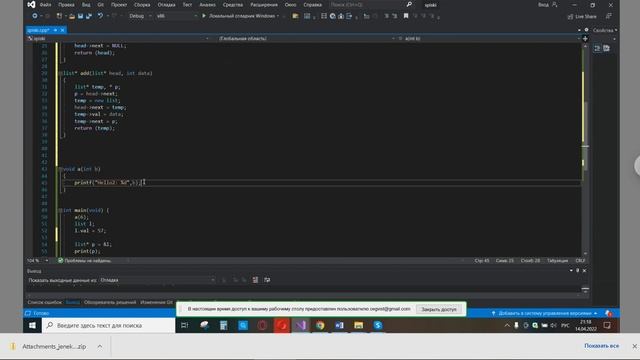Image resolution: width=640 pixels, height=360 pixels.
Task: Click the Save file icon in toolbar
Action: [80, 16]
